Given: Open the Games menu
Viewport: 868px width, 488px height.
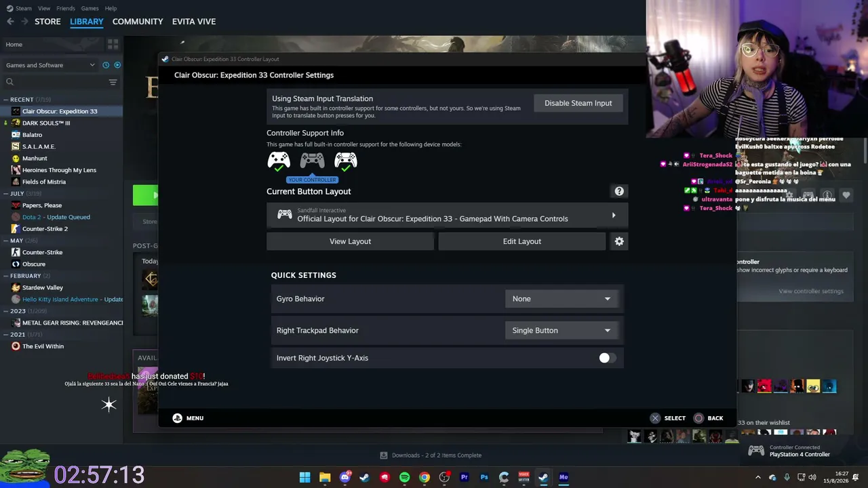Looking at the screenshot, I should pyautogui.click(x=90, y=8).
